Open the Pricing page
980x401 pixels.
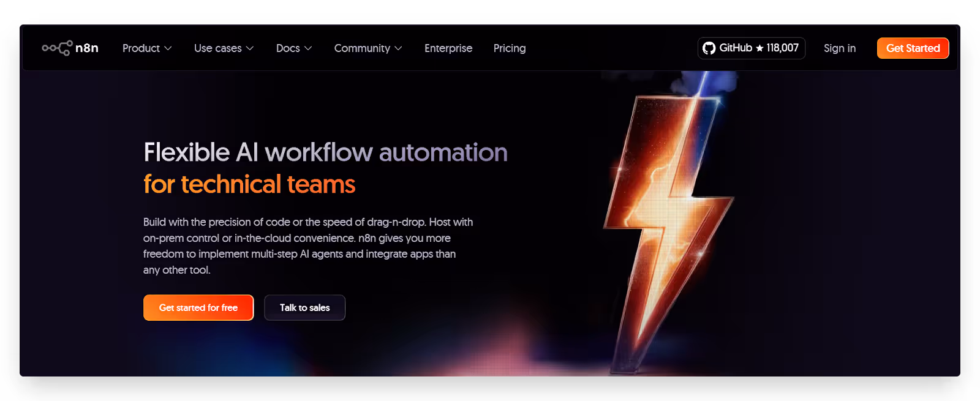tap(510, 48)
